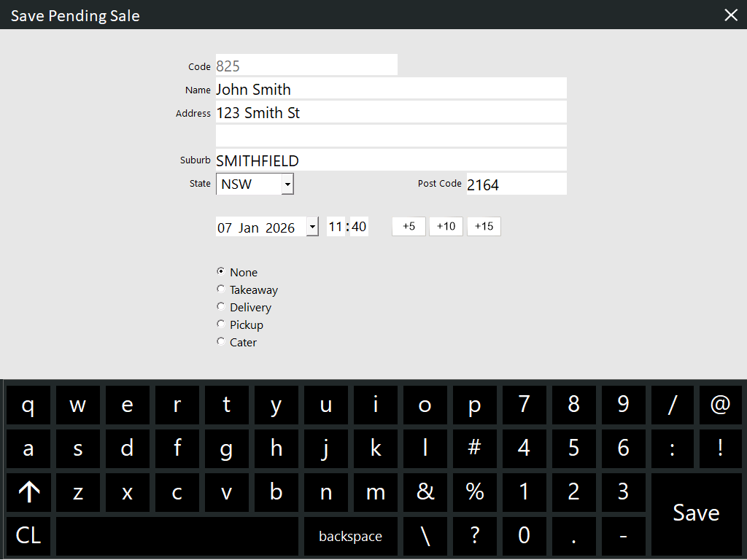This screenshot has width=747, height=560.
Task: Focus the Post Code field
Action: (x=516, y=184)
